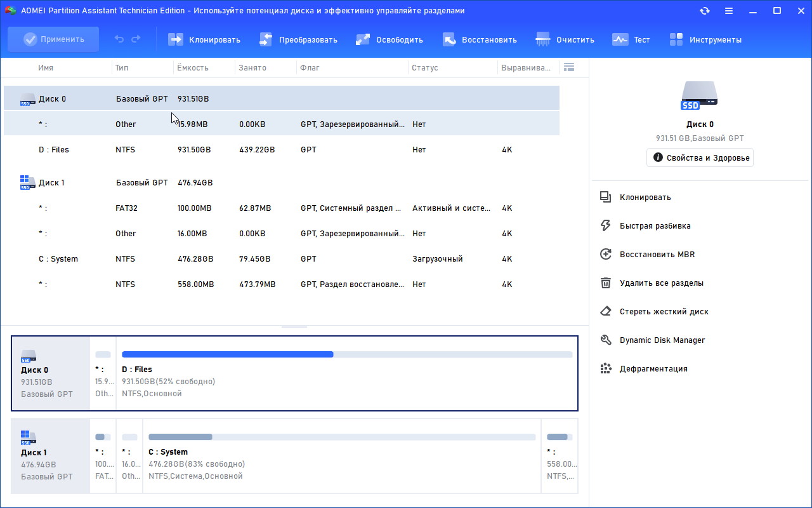Sort by the Ёмкость column header
Screen dimensions: 812x508
click(x=193, y=67)
